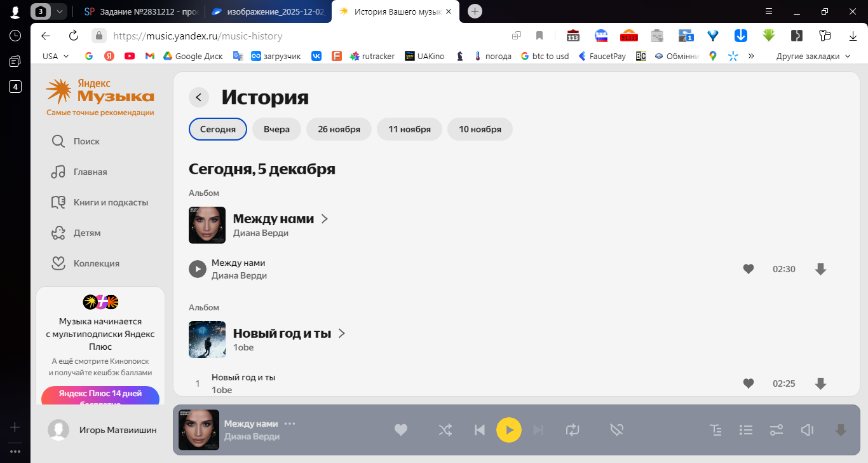The width and height of the screenshot is (868, 463).
Task: Click Яндекс Плюс 14 дней бесплатно button
Action: pyautogui.click(x=100, y=396)
